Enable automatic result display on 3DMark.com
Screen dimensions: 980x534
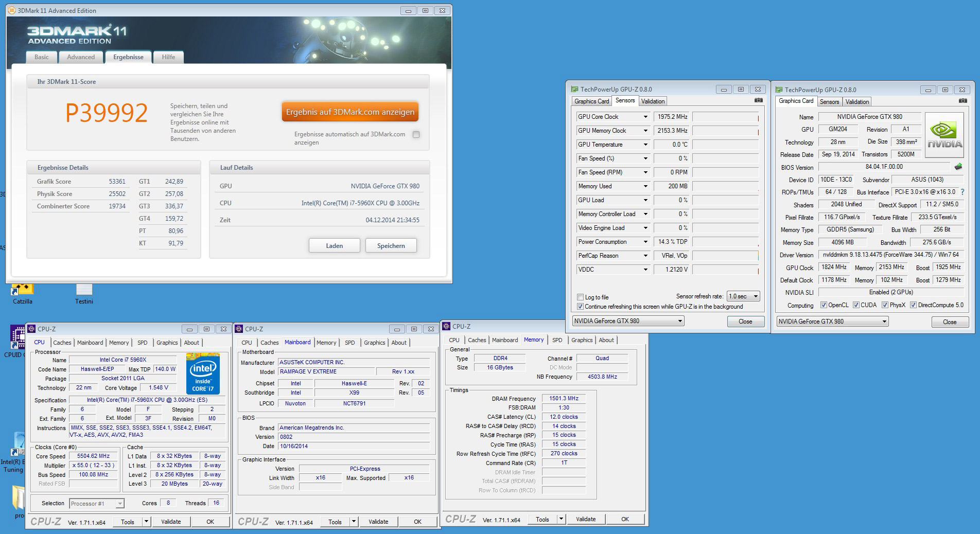coord(416,134)
